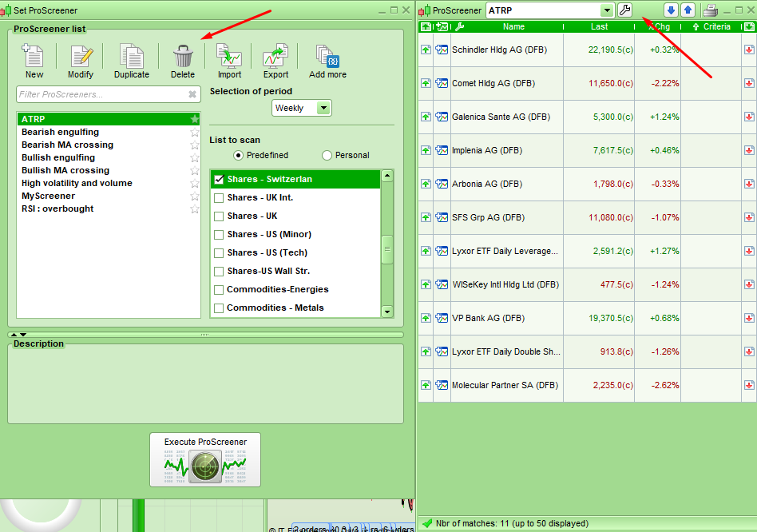Click the blue up arrow in ProScreener window
The width and height of the screenshot is (757, 532).
688,10
